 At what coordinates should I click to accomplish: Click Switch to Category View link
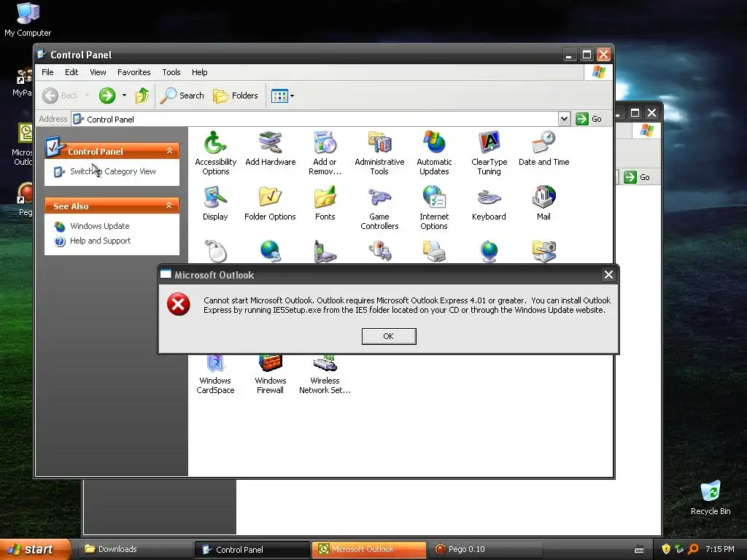pyautogui.click(x=113, y=171)
